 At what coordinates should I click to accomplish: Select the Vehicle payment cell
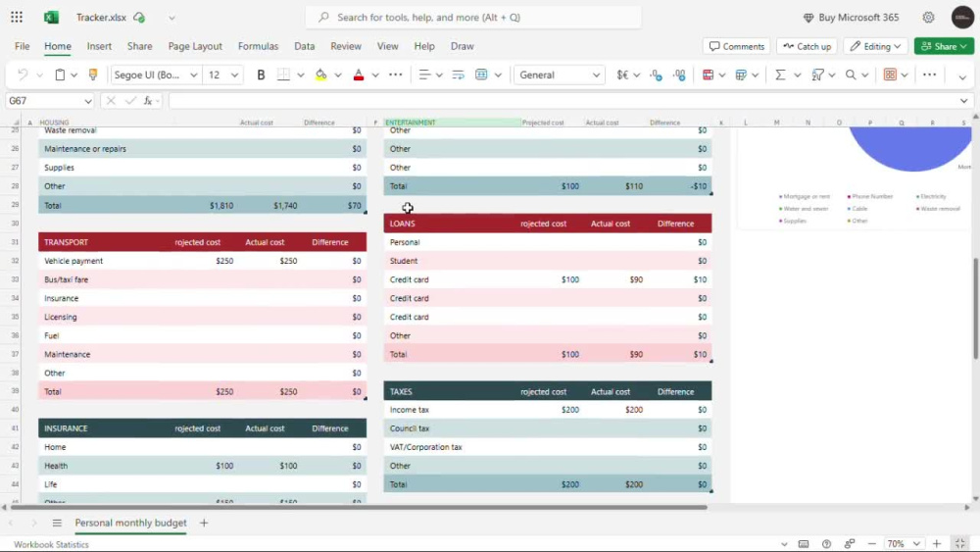pyautogui.click(x=99, y=261)
